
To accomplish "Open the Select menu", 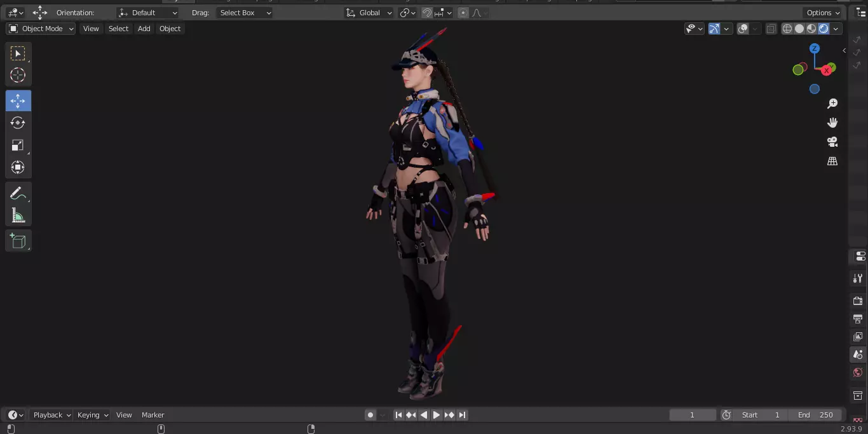I will point(118,29).
